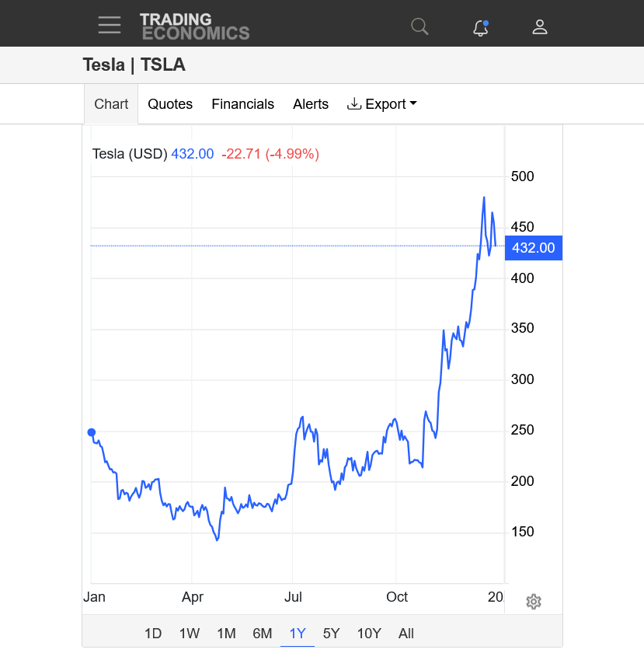
Task: Set chart range to 6M
Action: pyautogui.click(x=263, y=634)
